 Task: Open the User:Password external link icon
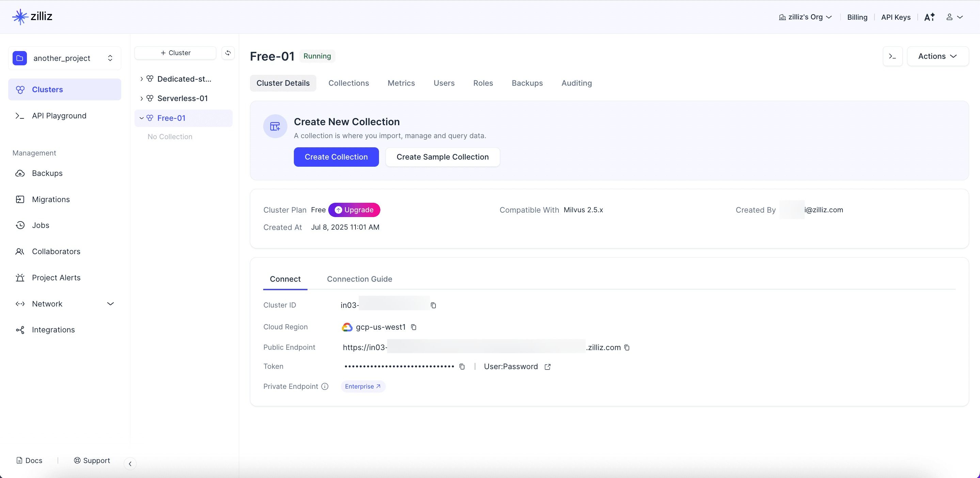click(x=548, y=367)
